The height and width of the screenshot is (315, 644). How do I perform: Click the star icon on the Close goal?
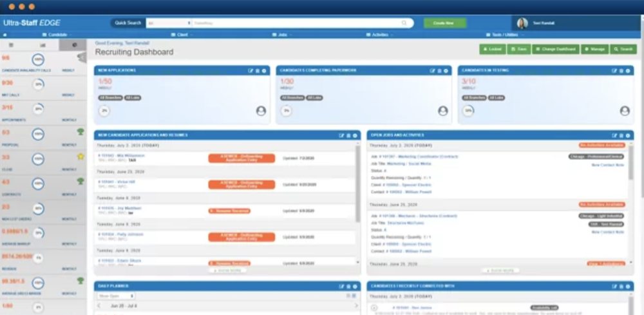tap(80, 156)
